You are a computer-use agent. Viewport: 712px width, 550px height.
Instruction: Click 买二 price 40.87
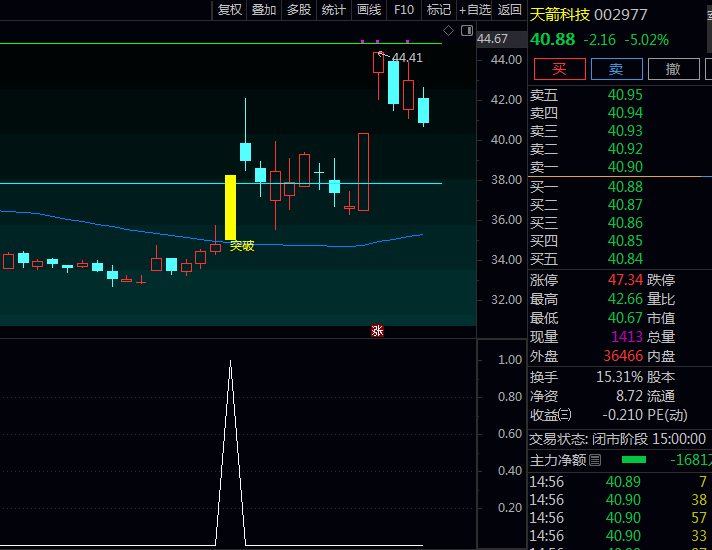[625, 205]
